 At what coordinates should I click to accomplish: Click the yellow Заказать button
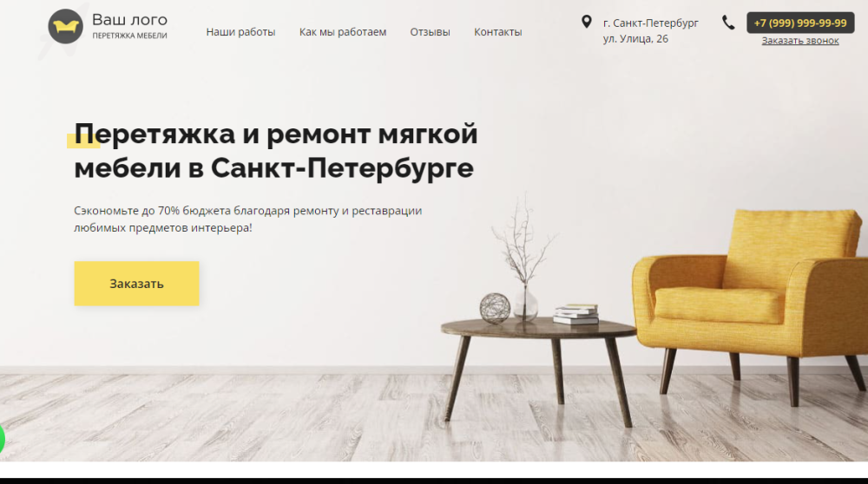click(x=137, y=284)
